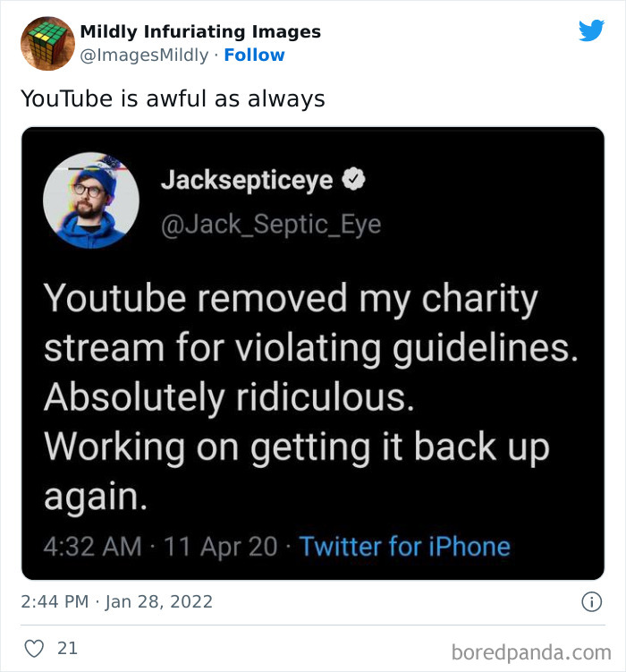Open the tweet info circle icon
This screenshot has width=626, height=672.
[592, 601]
